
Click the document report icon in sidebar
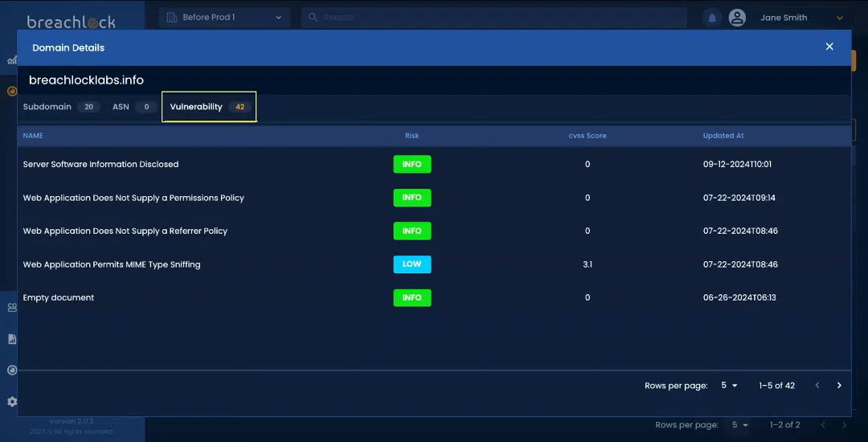(x=11, y=339)
